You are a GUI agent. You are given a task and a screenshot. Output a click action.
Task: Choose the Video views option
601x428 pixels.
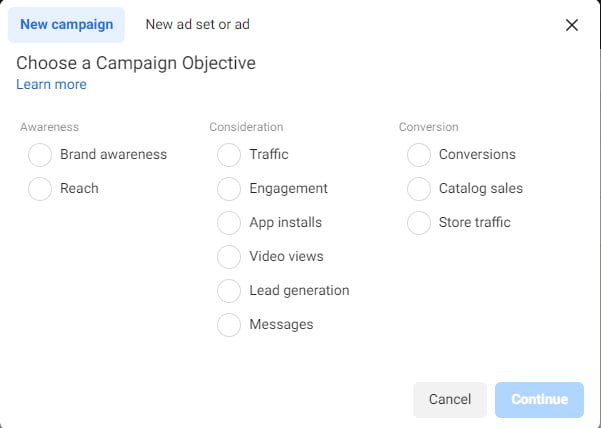coord(229,256)
